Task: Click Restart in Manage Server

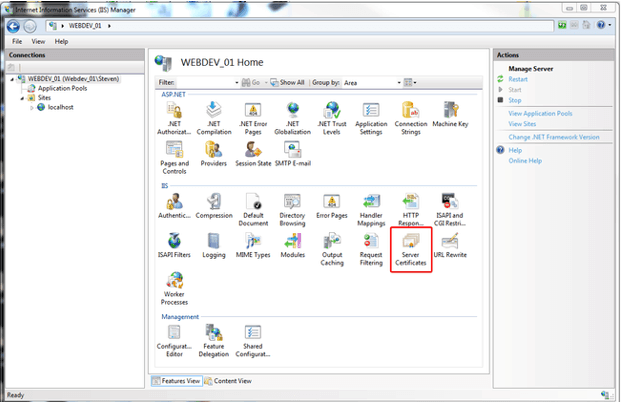Action: pos(518,79)
